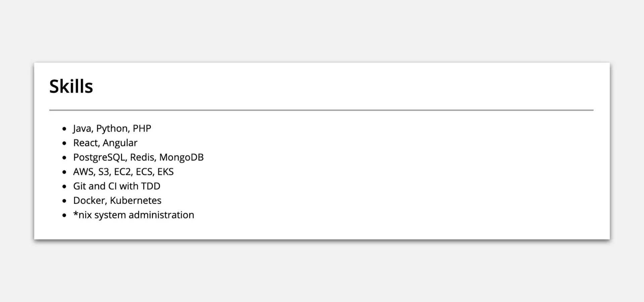
Task: Click the PHP entry
Action: [x=142, y=129]
